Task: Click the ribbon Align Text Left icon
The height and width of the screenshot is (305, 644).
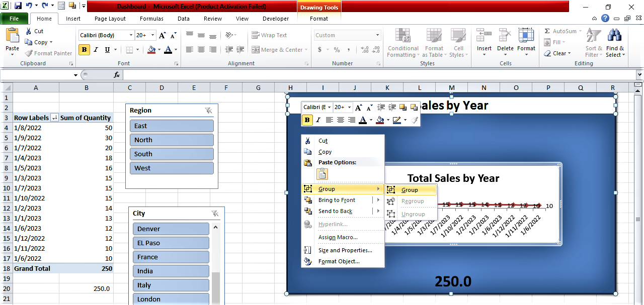Action: coord(190,50)
